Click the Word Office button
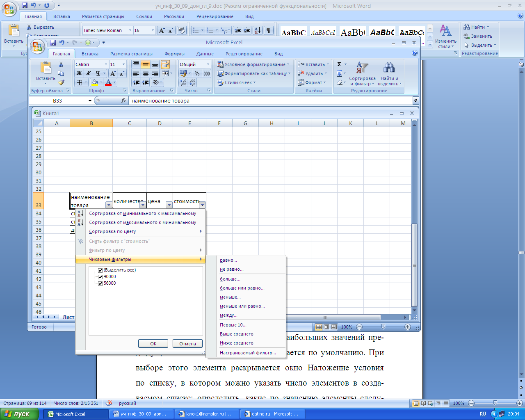525x420 pixels. point(10,8)
